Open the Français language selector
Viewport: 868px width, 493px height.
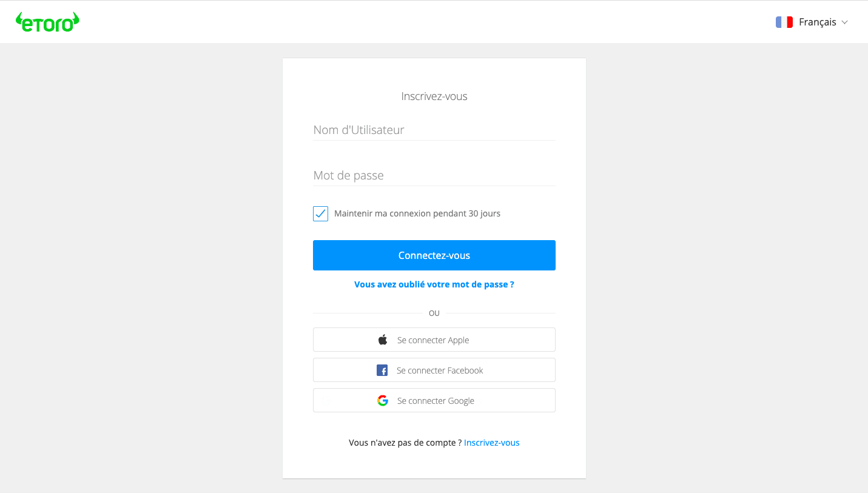(x=817, y=22)
